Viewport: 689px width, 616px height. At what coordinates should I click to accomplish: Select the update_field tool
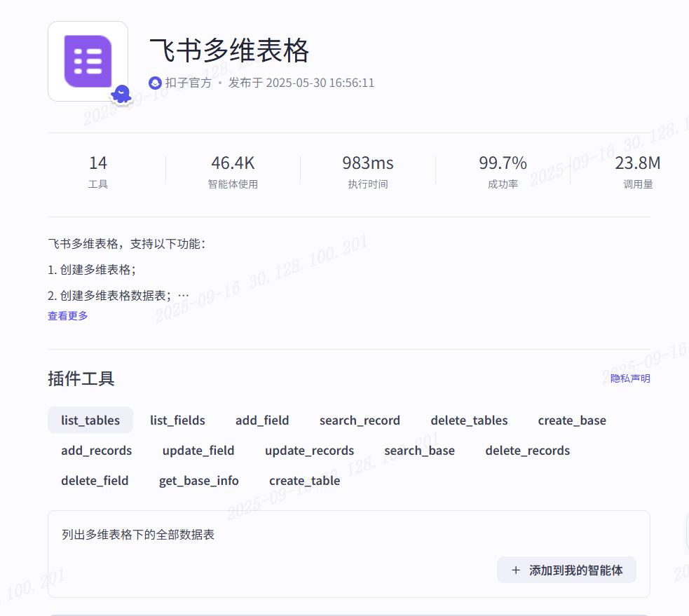pos(198,451)
